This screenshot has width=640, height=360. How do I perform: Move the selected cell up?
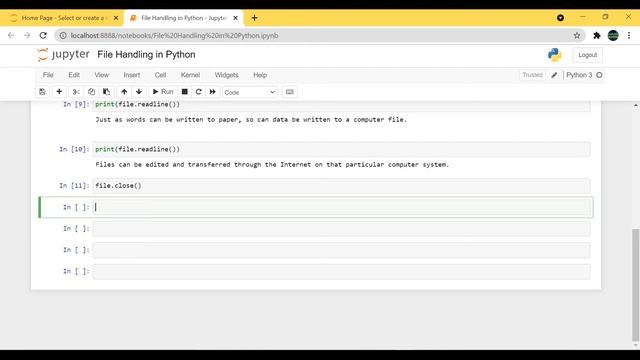tap(124, 92)
